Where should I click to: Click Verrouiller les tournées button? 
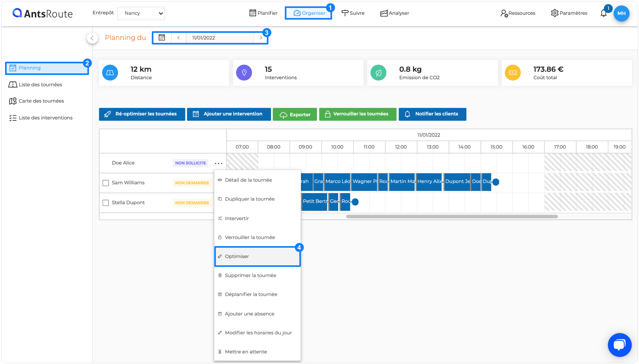(358, 114)
